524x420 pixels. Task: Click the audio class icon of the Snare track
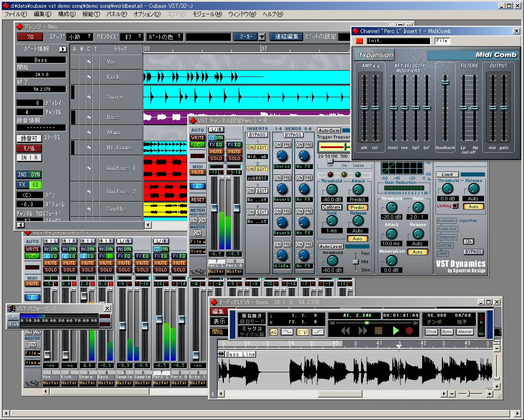click(89, 97)
